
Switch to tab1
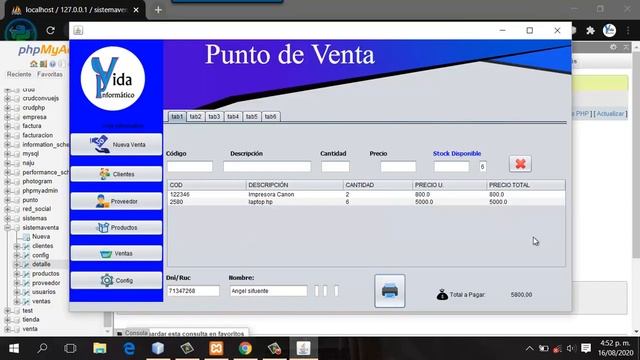[177, 117]
